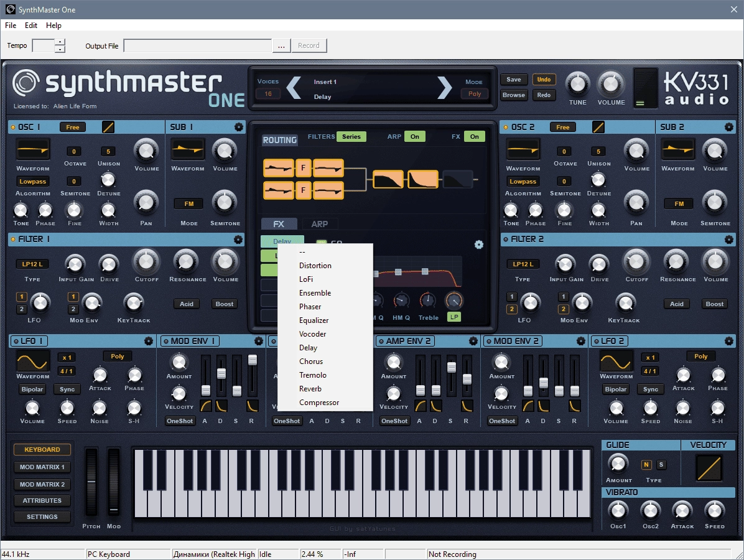This screenshot has height=560, width=744.
Task: Open Filters Series routing dropdown
Action: pos(351,137)
